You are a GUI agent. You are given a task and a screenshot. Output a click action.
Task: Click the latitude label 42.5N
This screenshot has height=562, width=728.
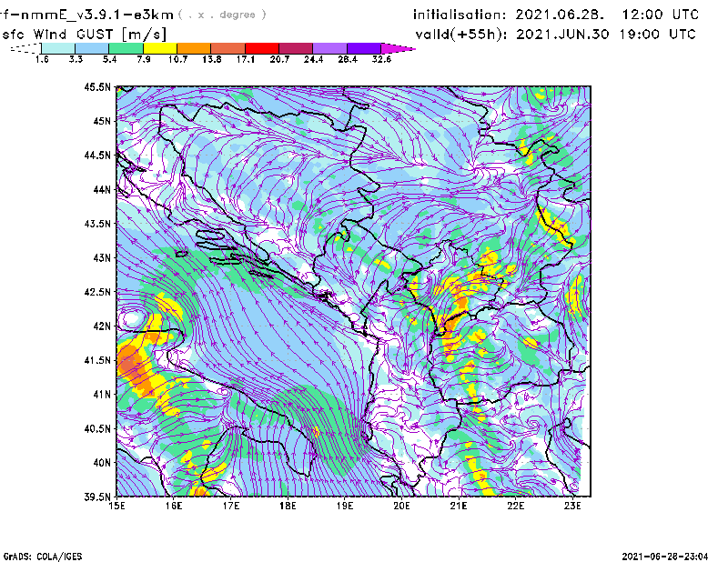coord(97,292)
